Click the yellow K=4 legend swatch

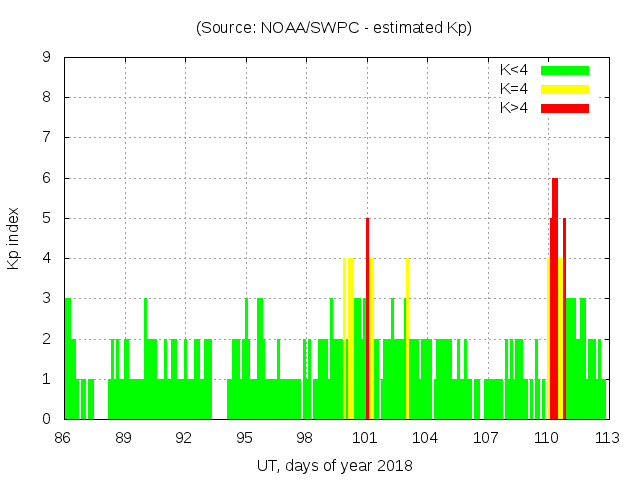[565, 89]
